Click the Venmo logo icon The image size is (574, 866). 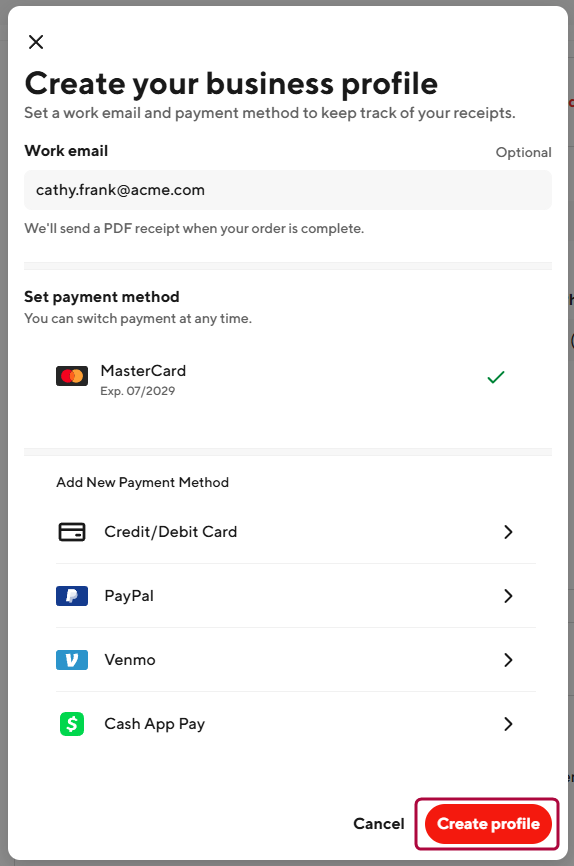(x=72, y=660)
